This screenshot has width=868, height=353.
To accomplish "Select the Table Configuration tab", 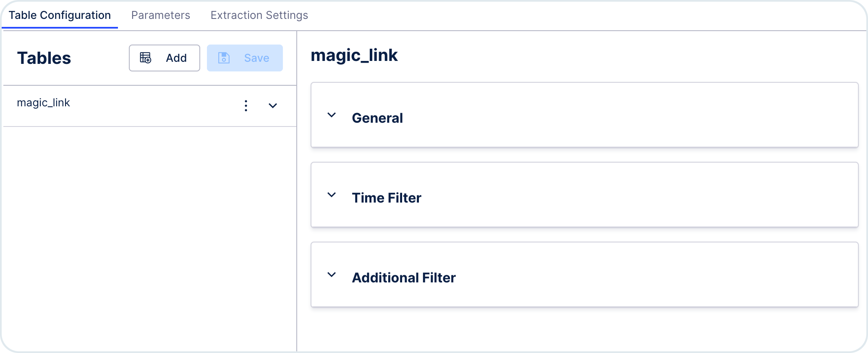I will pos(60,15).
